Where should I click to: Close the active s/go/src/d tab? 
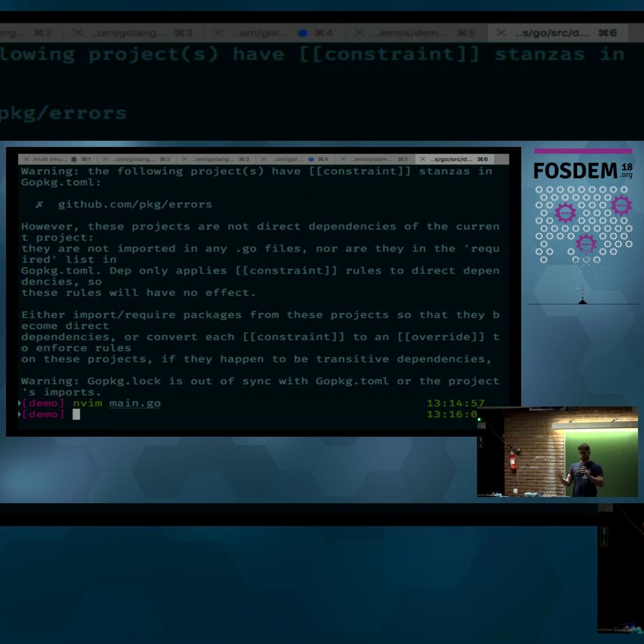coord(422,159)
